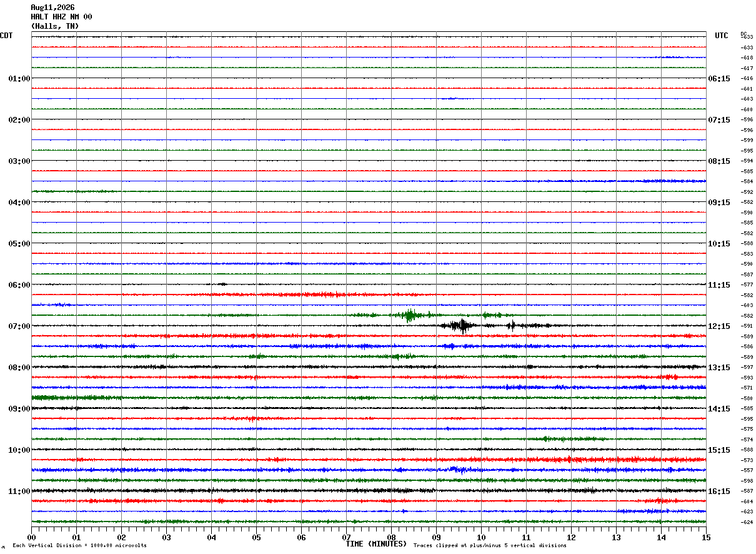
Task: Click the 16:15 UTC time label
Action: 719,491
